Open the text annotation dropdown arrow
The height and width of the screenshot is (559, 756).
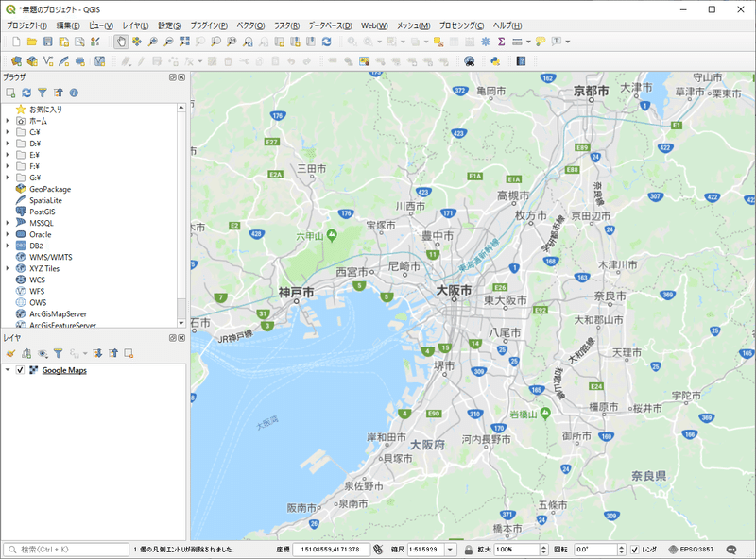pos(568,42)
